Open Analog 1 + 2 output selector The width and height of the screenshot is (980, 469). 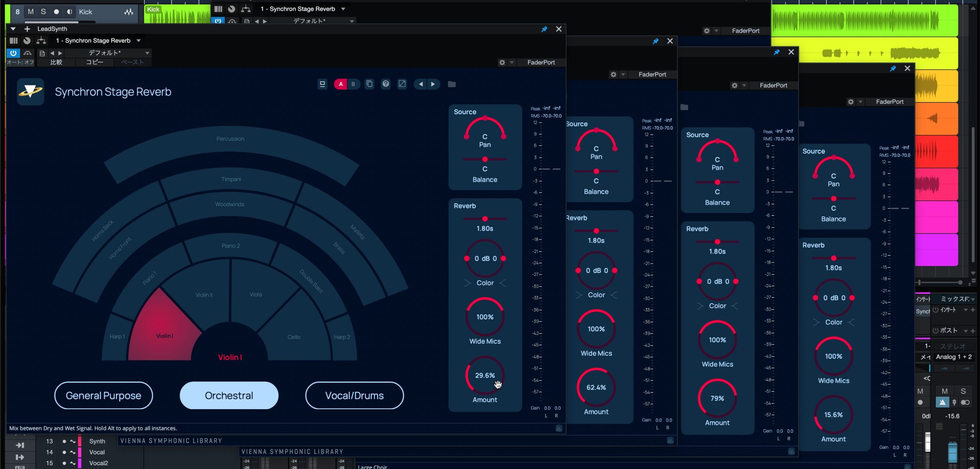[x=954, y=357]
